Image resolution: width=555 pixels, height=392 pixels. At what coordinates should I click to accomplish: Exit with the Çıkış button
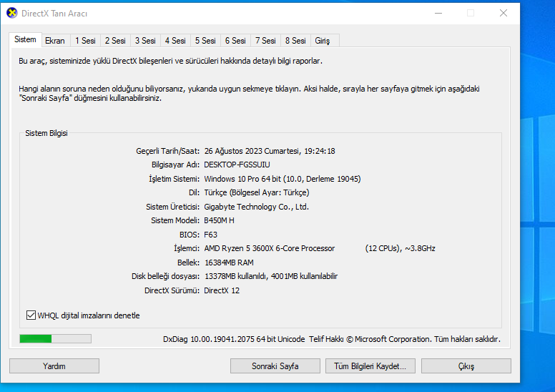(x=466, y=366)
